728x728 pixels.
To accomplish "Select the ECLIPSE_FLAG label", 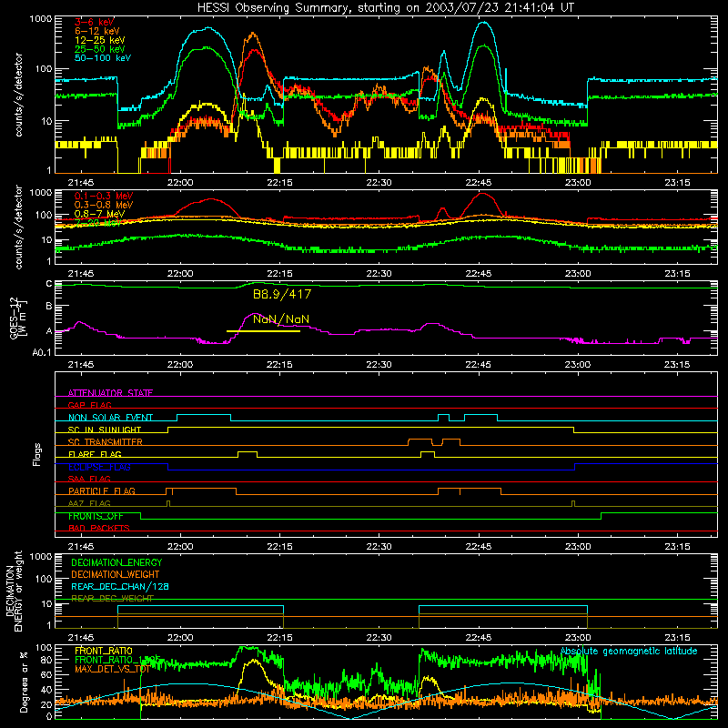I will pos(99,467).
